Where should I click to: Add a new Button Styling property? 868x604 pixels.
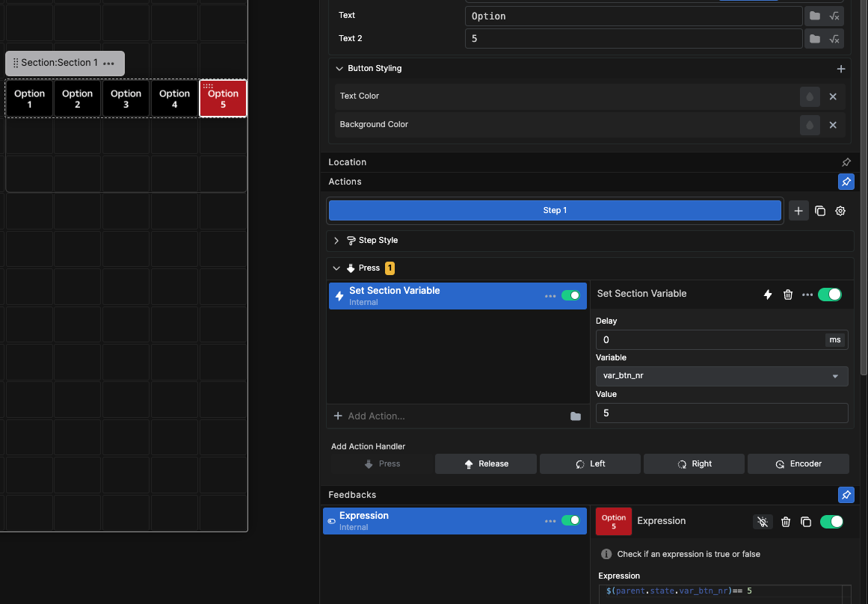point(841,69)
